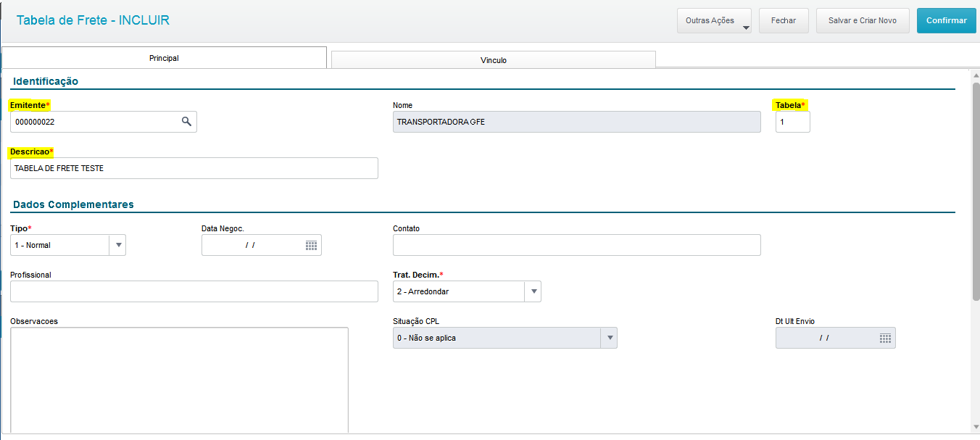Viewport: 980px width, 440px height.
Task: Open the Trat. Decim. Arredondar dropdown
Action: click(x=533, y=291)
